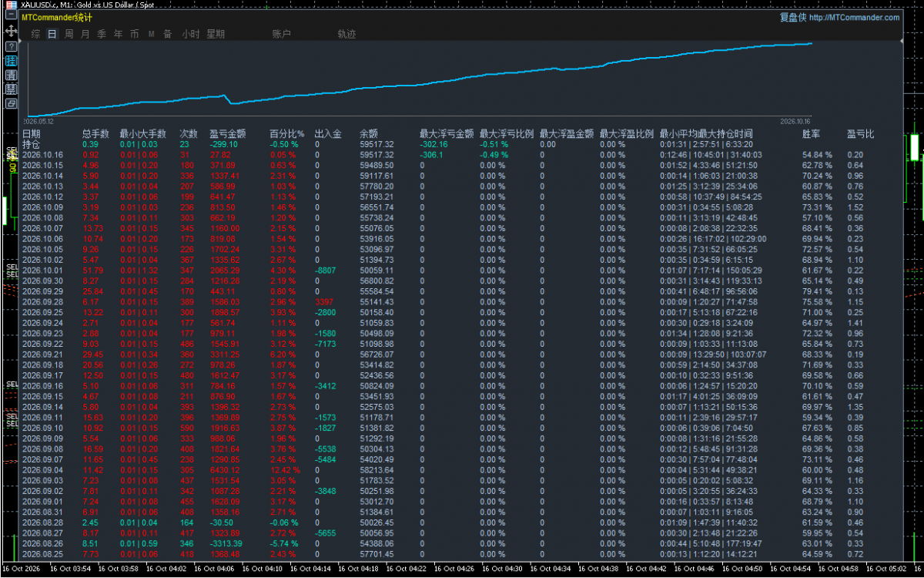Click the chart icon beside the XAUUSD title
924x578 pixels.
click(11, 5)
